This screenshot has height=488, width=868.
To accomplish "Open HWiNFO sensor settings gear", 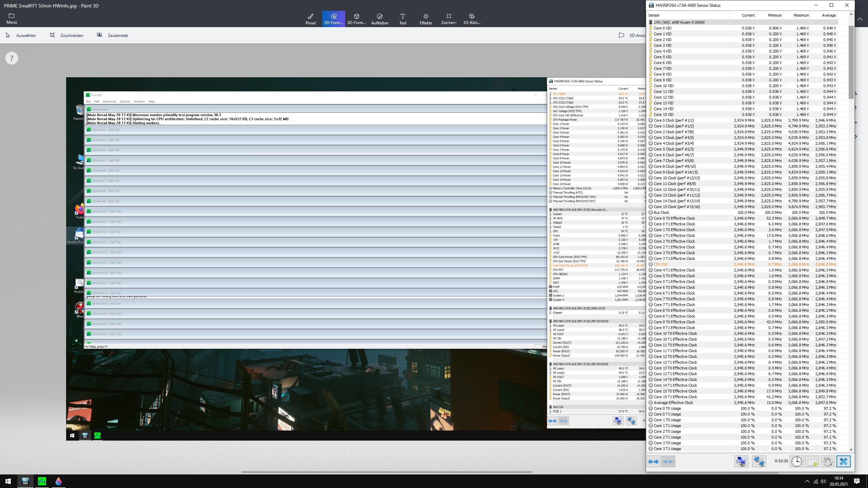I will 828,462.
